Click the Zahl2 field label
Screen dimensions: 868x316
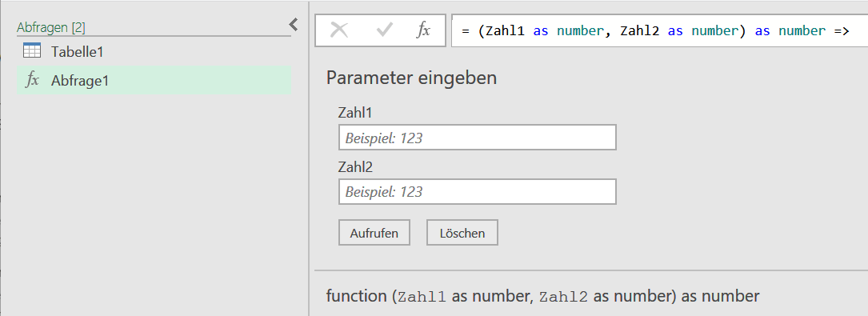(x=355, y=167)
